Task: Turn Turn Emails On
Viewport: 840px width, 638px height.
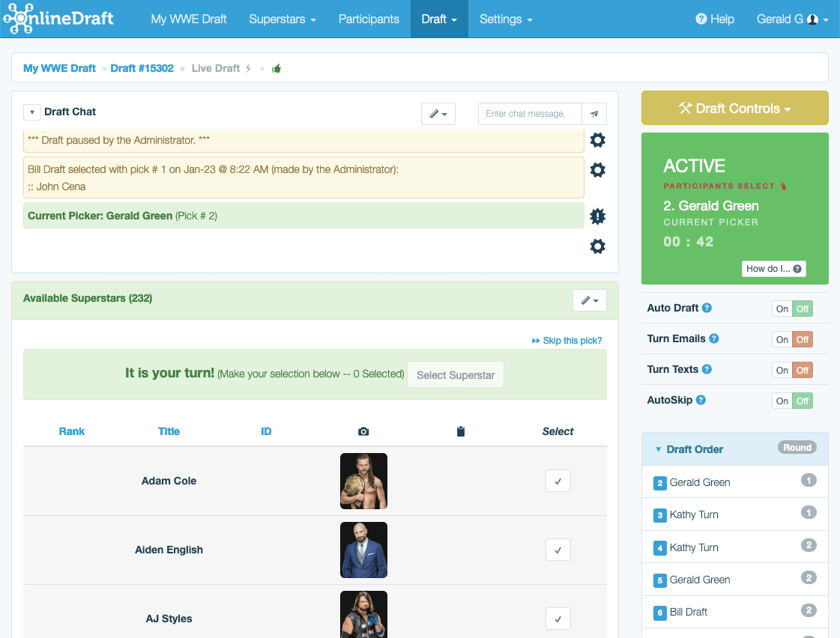Action: pos(782,339)
